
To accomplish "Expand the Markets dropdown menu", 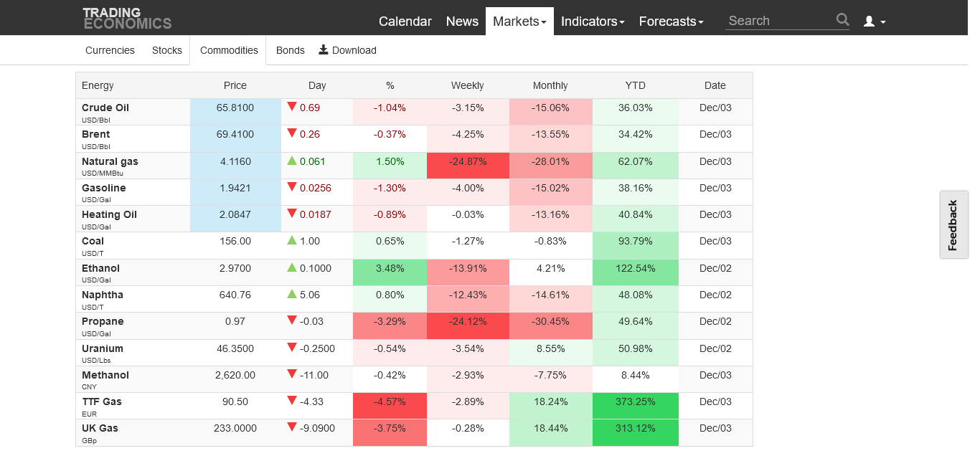I will 519,22.
